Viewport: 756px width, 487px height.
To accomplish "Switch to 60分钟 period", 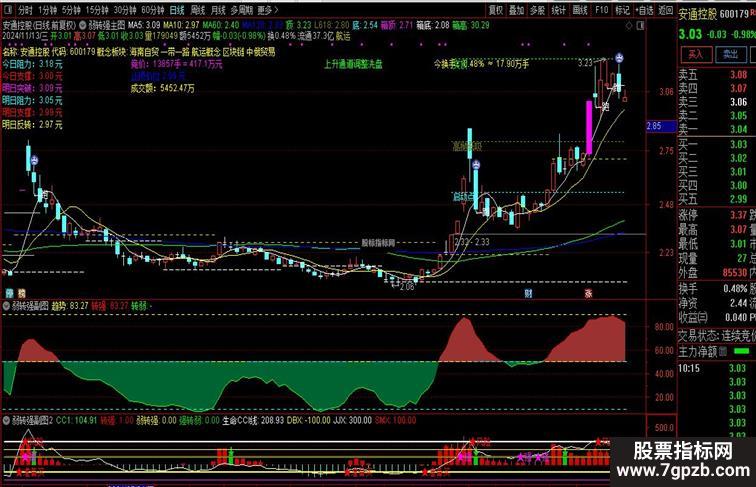I will [x=152, y=10].
